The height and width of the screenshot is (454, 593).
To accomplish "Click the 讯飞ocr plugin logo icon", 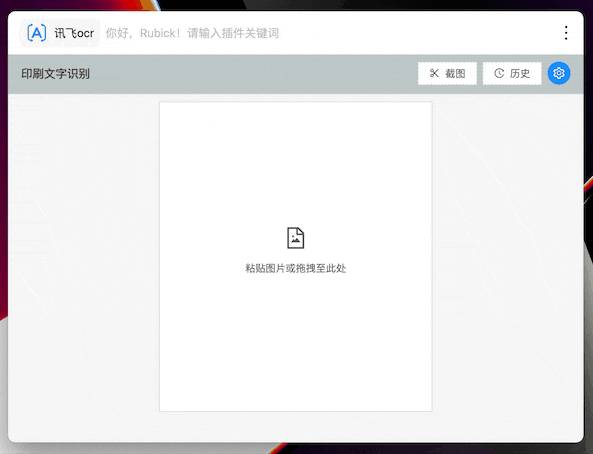I will coord(37,33).
